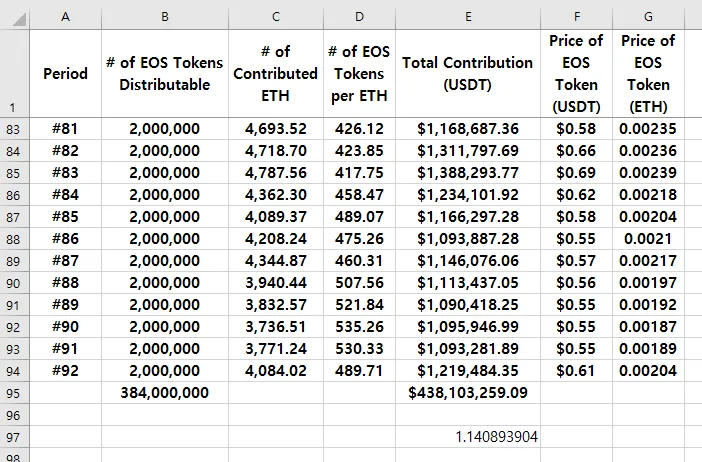
Task: Select cell with 475.26
Action: click(x=360, y=239)
